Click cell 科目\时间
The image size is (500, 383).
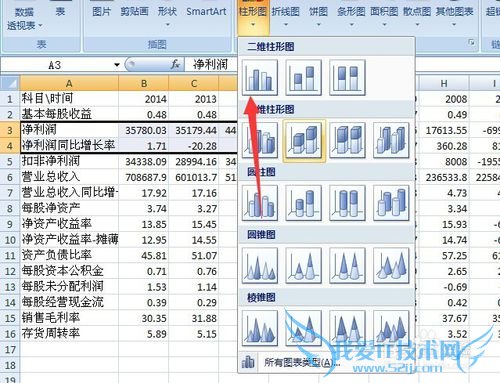click(69, 99)
